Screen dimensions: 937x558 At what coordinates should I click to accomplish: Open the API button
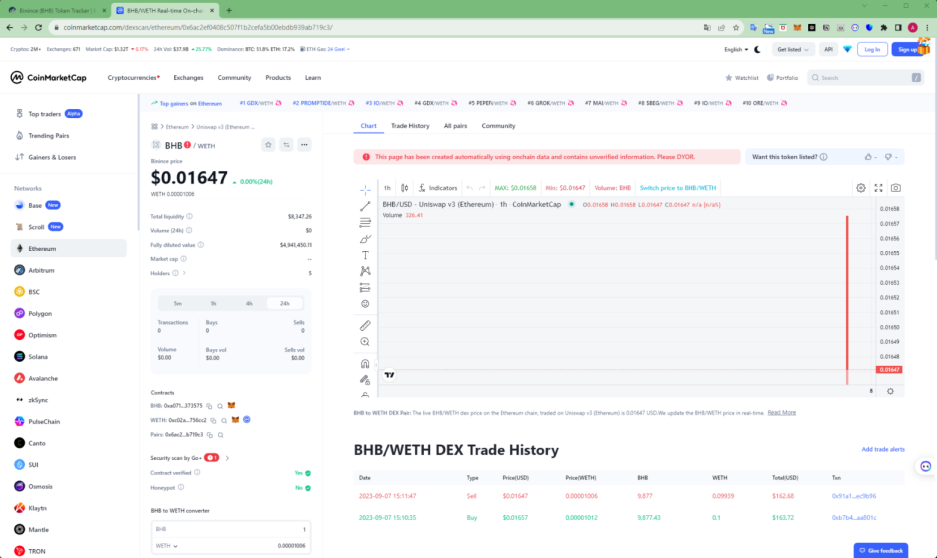pos(828,50)
